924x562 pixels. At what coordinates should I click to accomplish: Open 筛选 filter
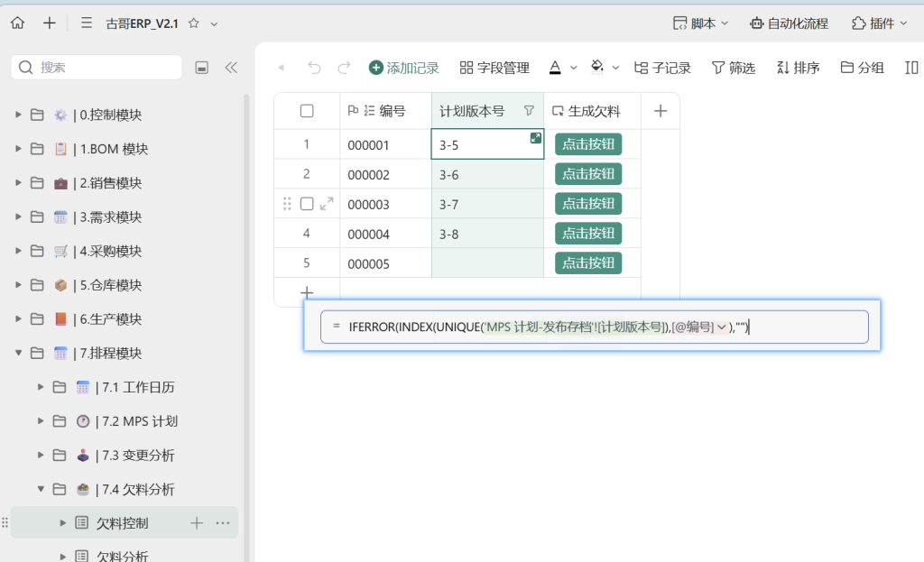734,68
